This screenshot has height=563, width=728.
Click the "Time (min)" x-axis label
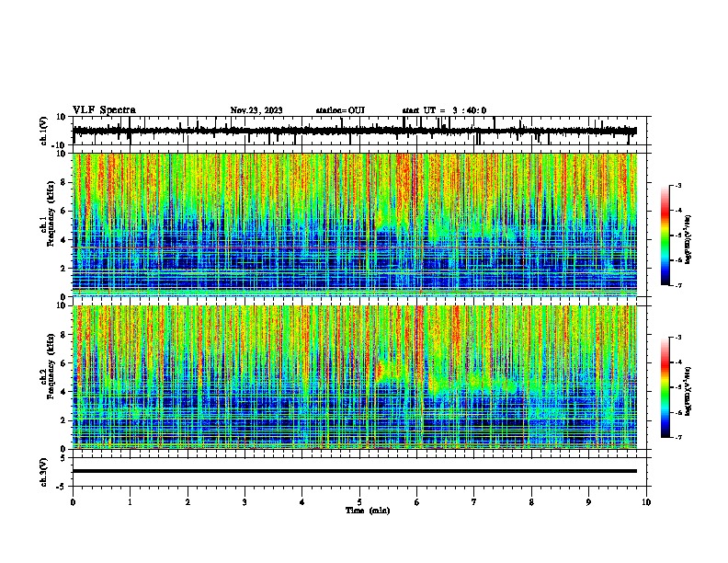coord(368,511)
